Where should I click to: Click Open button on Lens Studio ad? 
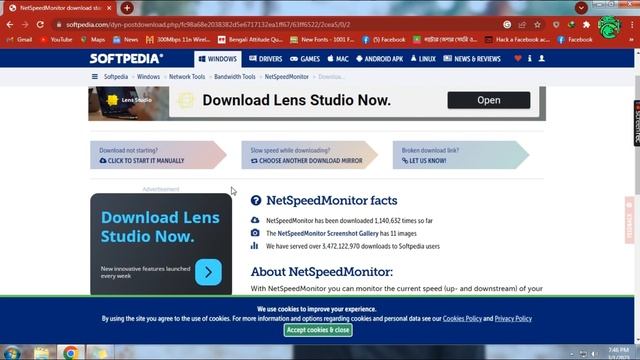point(489,100)
